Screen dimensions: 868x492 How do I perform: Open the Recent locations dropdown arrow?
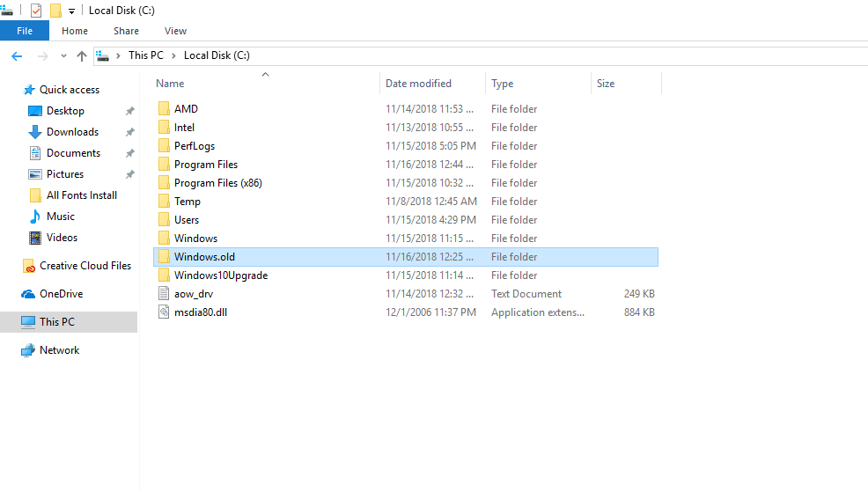63,56
